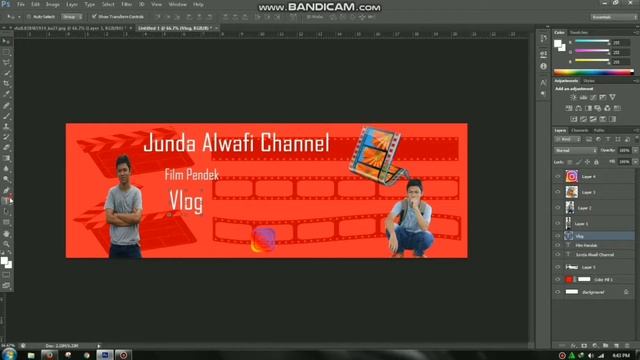Switch to the Swatches tab
This screenshot has width=640, height=360.
click(579, 32)
